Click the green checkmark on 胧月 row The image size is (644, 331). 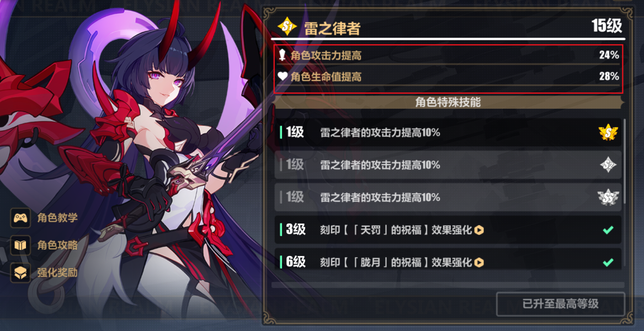608,262
